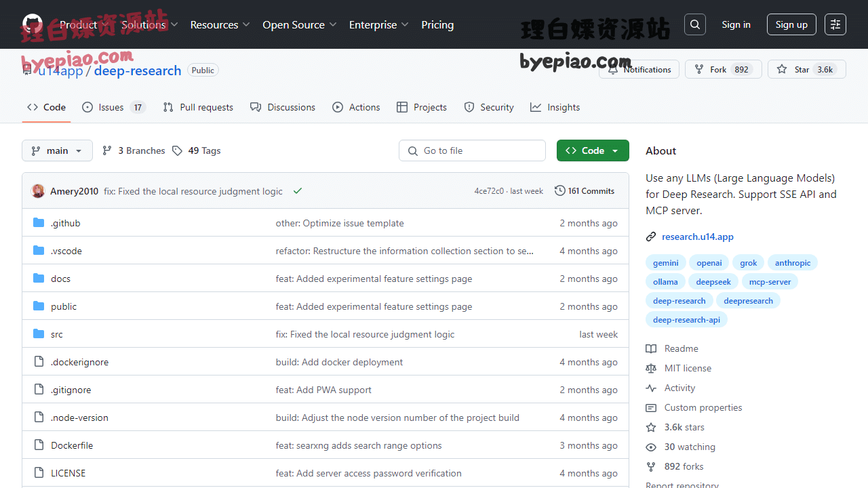Screen dimensions: 868x488
Task: Expand the Resources menu in header
Action: click(220, 24)
